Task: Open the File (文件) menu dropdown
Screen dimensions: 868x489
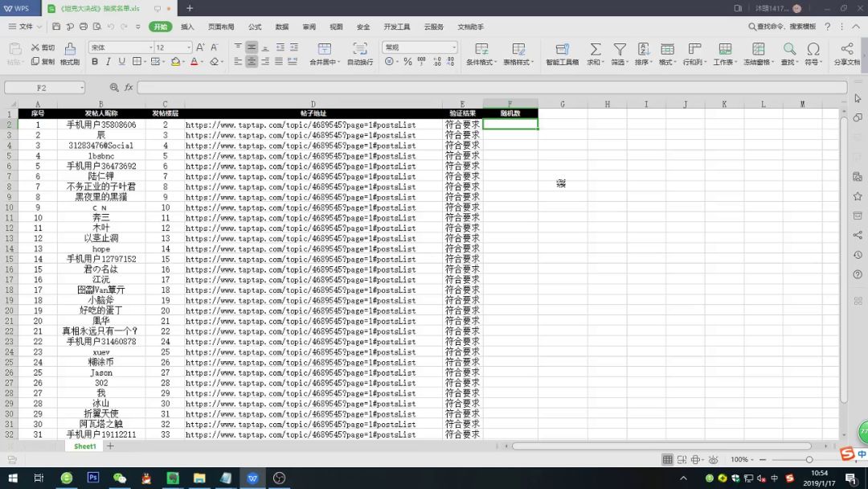Action: coord(25,27)
